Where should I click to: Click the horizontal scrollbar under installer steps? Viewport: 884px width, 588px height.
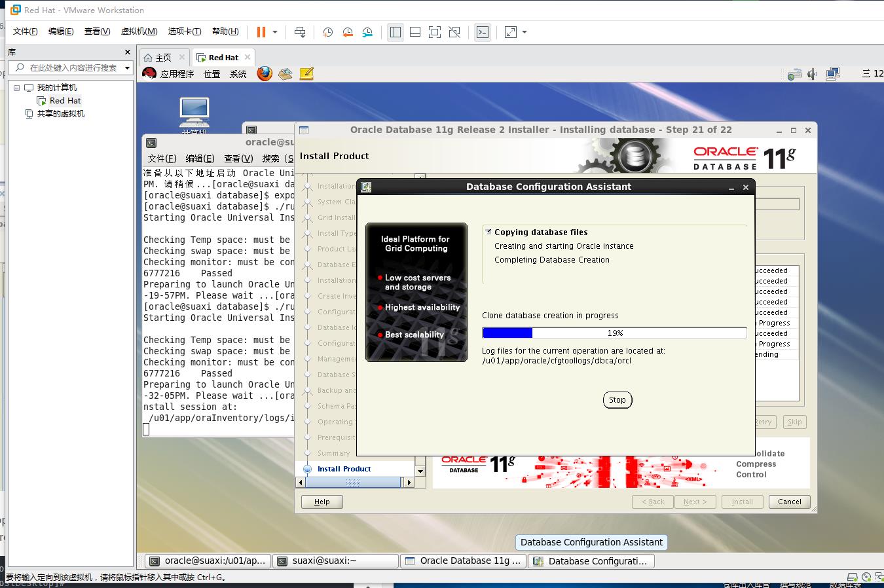pyautogui.click(x=354, y=483)
